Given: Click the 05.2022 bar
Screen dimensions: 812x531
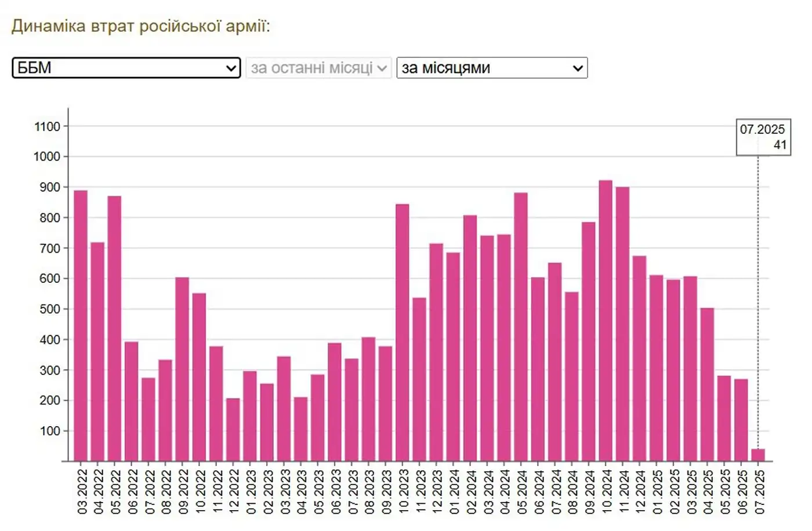Looking at the screenshot, I should pos(114,329).
